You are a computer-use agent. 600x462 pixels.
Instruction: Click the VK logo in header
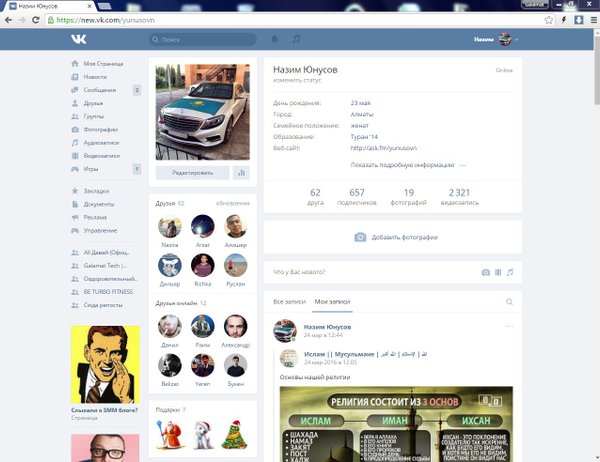click(x=78, y=39)
